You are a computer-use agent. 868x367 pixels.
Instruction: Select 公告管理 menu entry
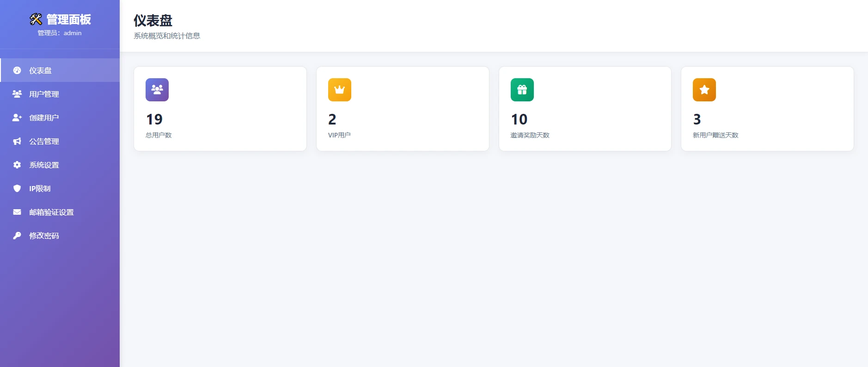(44, 141)
